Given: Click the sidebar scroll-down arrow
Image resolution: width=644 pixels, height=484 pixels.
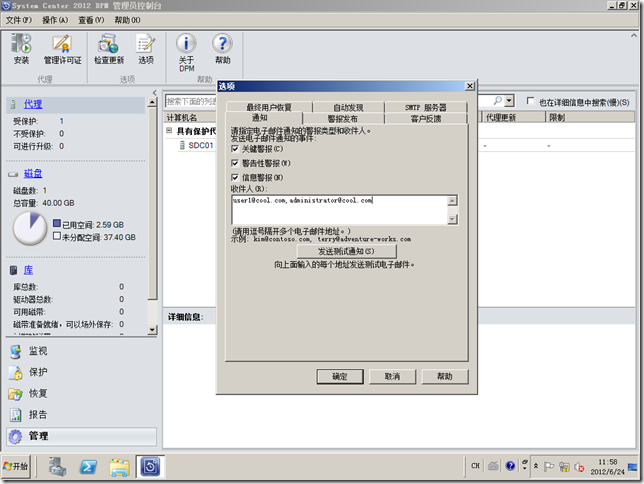Looking at the screenshot, I should pos(152,330).
